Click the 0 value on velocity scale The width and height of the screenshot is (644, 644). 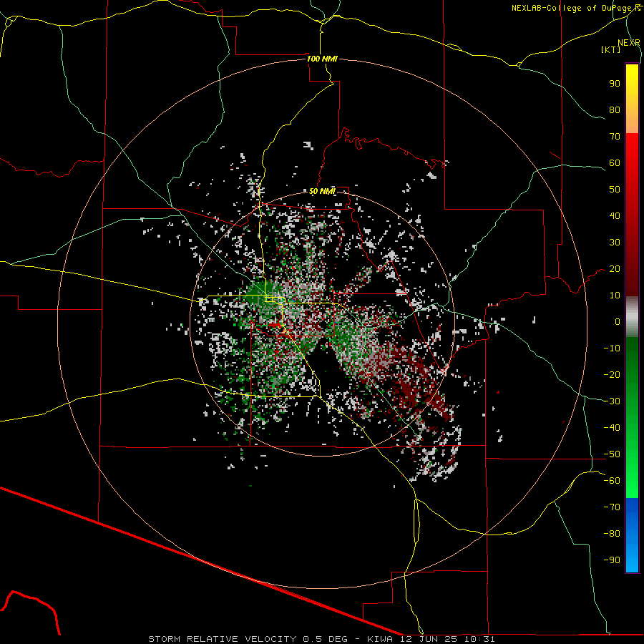click(618, 322)
